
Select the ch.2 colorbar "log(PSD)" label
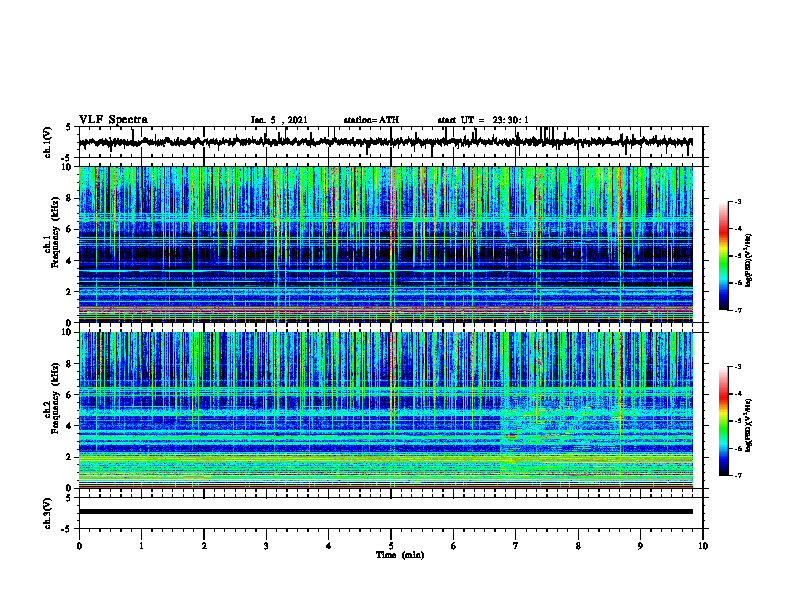pyautogui.click(x=749, y=425)
